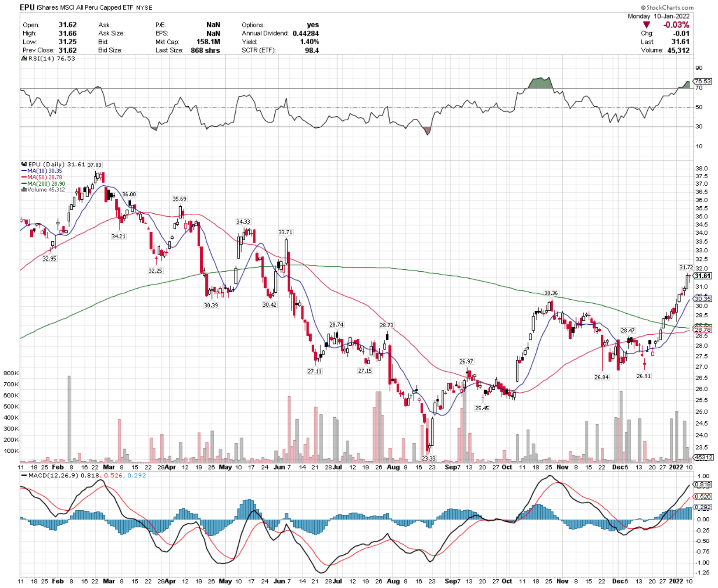Click the Annual Dividend value 0.44284
Viewport: 718px width, 588px height.
(306, 33)
